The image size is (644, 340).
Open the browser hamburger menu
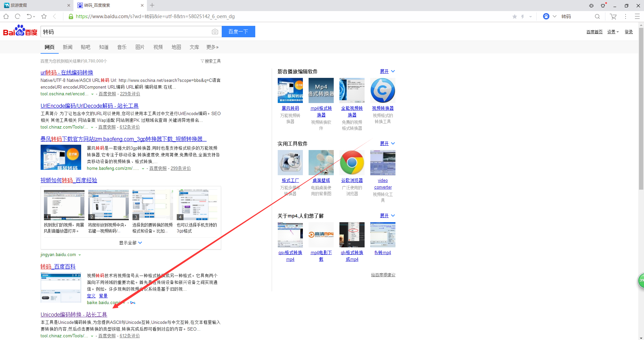click(x=637, y=16)
